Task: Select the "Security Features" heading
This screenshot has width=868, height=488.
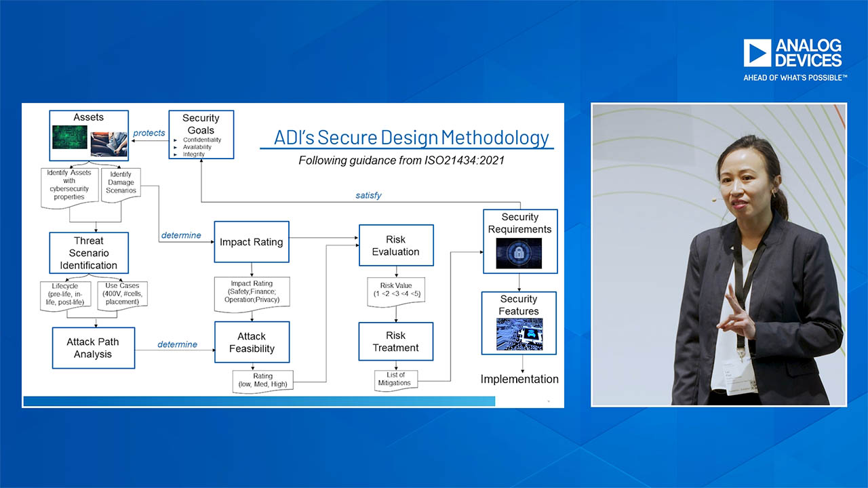Action: pos(519,305)
